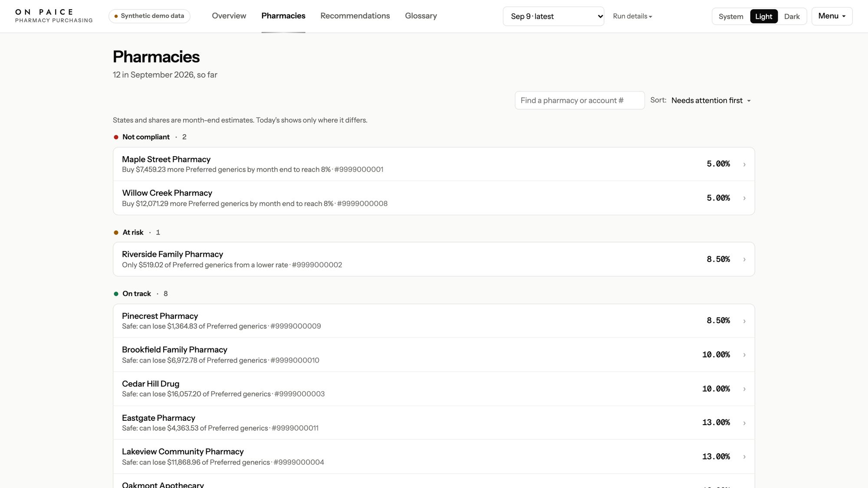Open Willow Creek Pharmacy row chevron
Viewport: 868px width, 488px height.
pyautogui.click(x=744, y=198)
